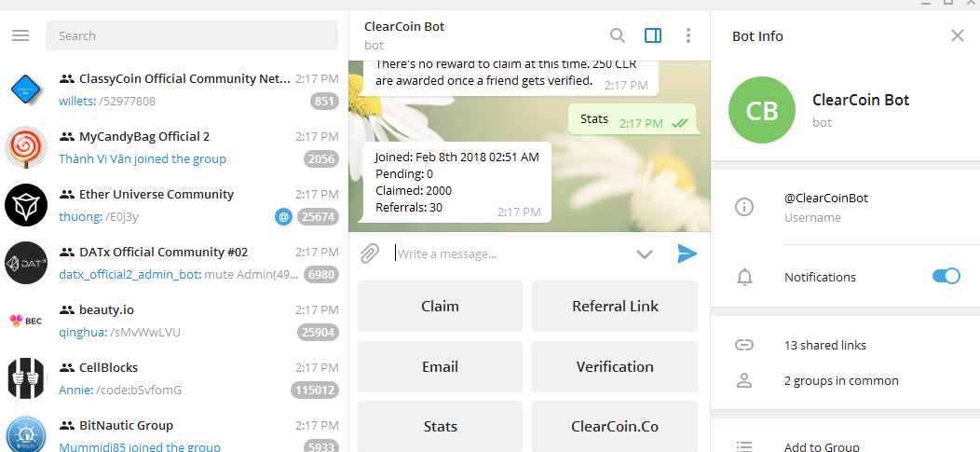Click the Verification bot button
980x452 pixels.
(615, 366)
